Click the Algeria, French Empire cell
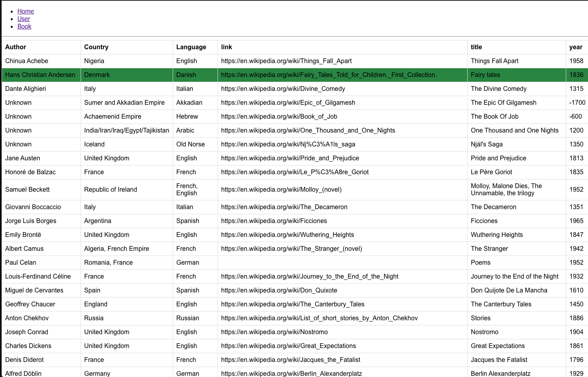This screenshot has height=377, width=588. tap(127, 249)
